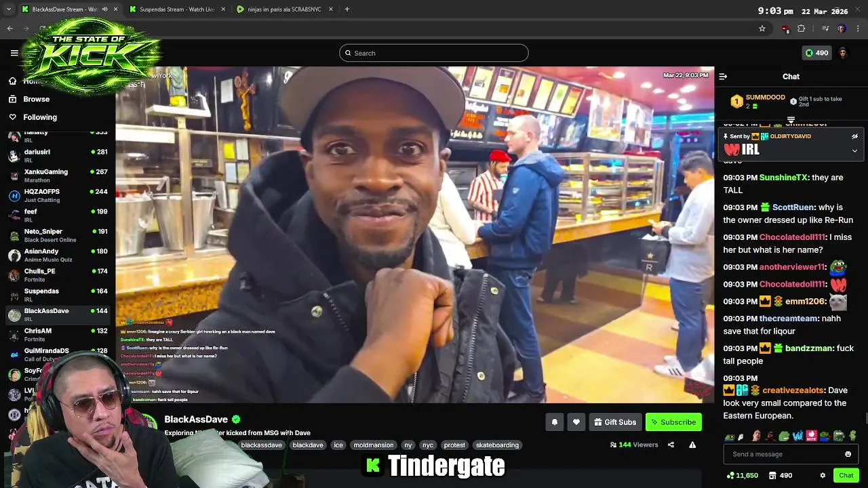
Task: Click into the Search box
Action: point(434,53)
